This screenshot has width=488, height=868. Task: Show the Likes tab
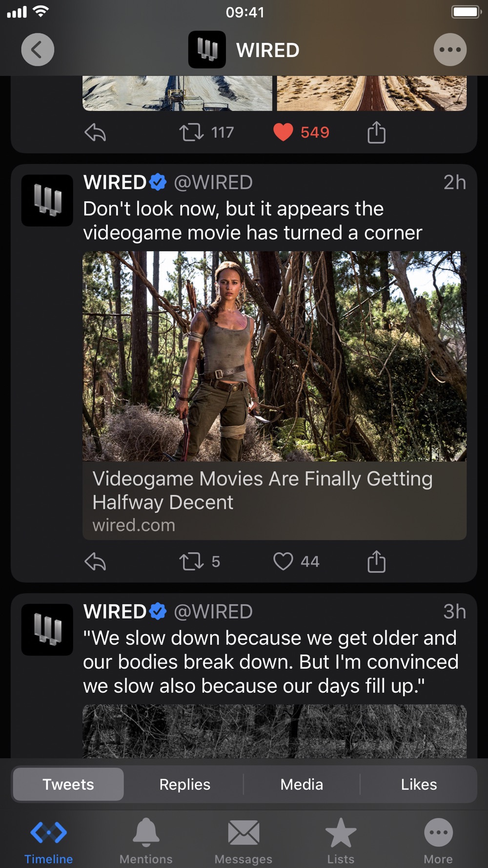419,784
